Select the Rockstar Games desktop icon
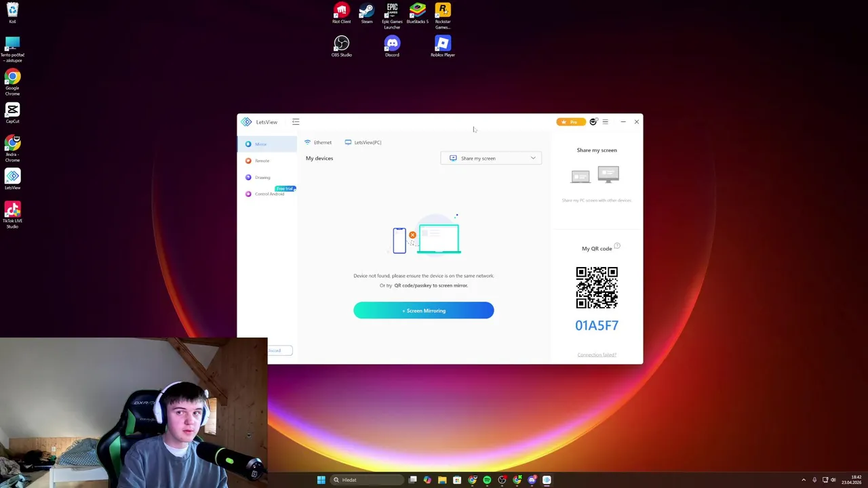868x488 pixels. pos(443,16)
